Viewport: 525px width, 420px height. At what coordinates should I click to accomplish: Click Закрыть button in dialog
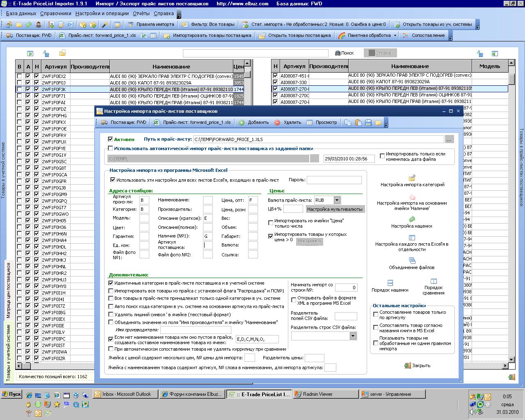click(417, 365)
